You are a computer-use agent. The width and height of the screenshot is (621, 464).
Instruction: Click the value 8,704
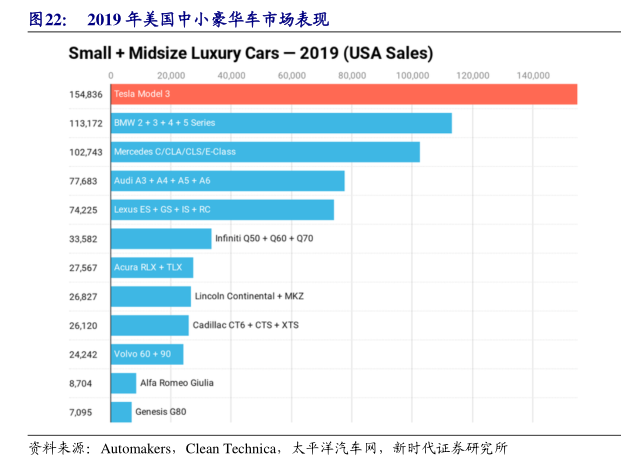[x=80, y=384]
